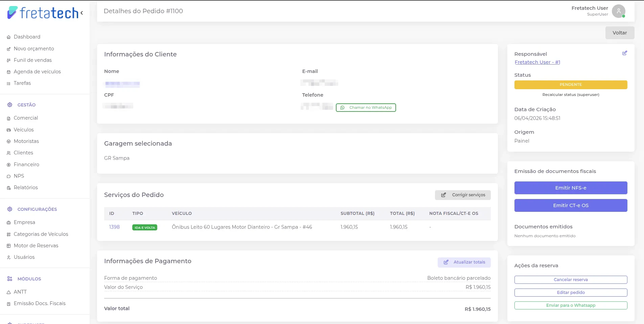Click the Motoristas steering wheel icon
This screenshot has height=324, width=644.
(9, 142)
